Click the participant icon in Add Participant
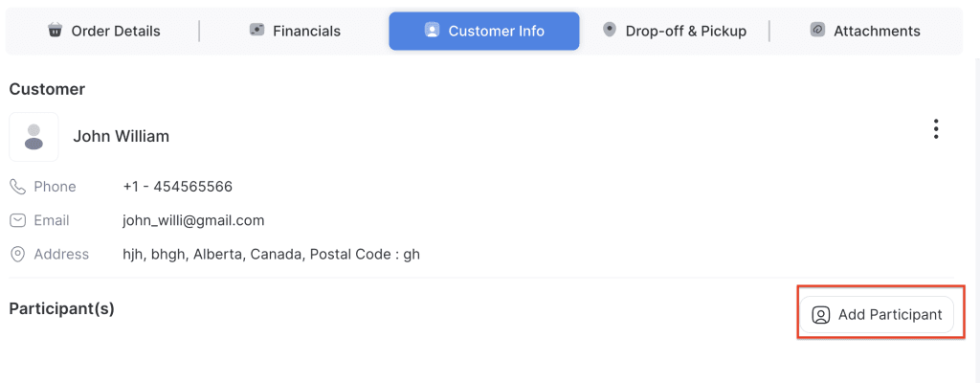 tap(820, 315)
